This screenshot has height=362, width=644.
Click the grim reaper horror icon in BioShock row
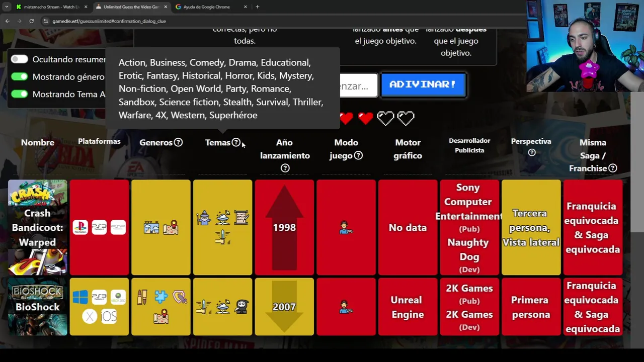(x=242, y=307)
